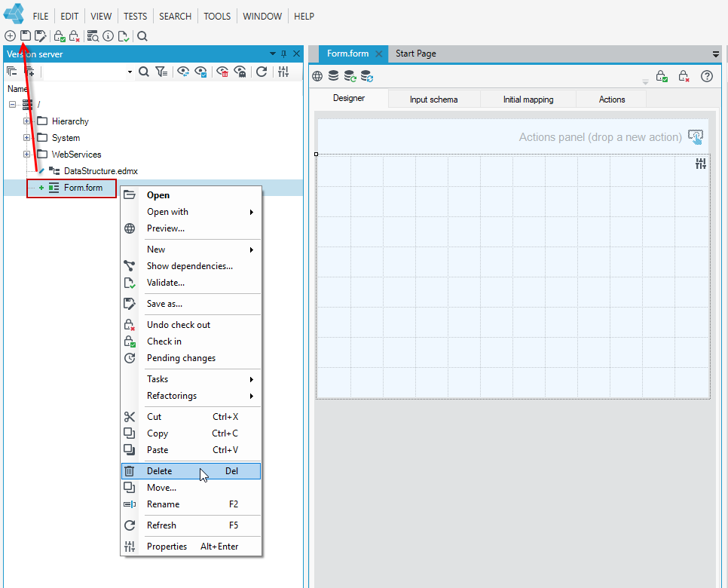Toggle the show deleted items eye icon
The image size is (728, 588).
tap(223, 72)
